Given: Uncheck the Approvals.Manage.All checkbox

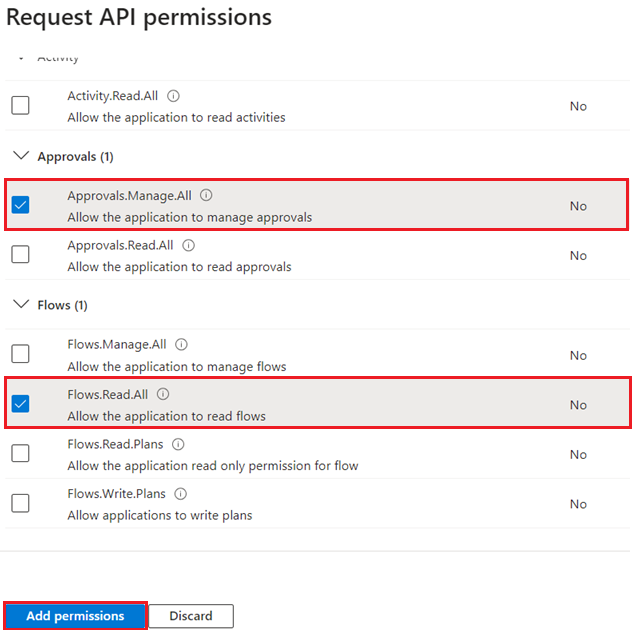Looking at the screenshot, I should tap(20, 205).
